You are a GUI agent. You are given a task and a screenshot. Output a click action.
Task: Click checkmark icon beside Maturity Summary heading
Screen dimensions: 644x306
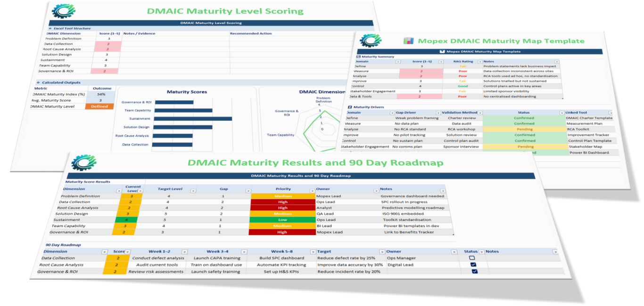(358, 56)
